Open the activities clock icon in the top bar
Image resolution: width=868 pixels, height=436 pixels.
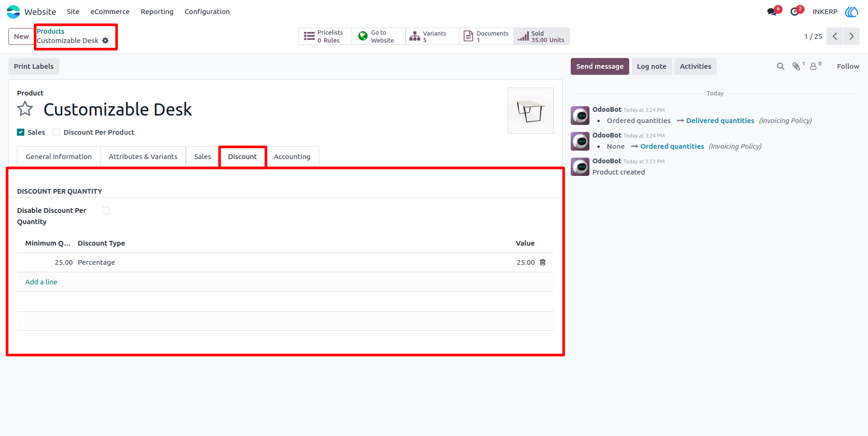(794, 12)
